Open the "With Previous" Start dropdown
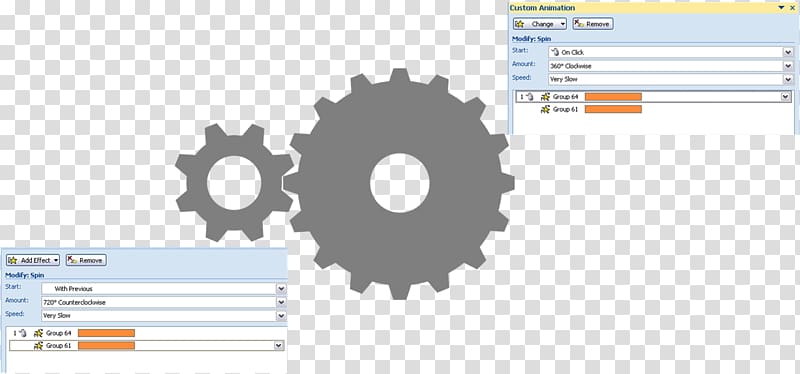 281,289
